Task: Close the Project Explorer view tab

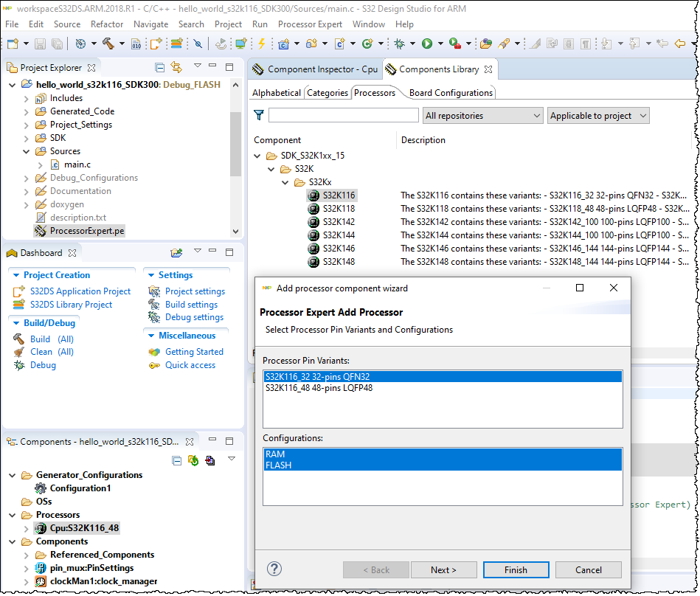Action: 91,68
